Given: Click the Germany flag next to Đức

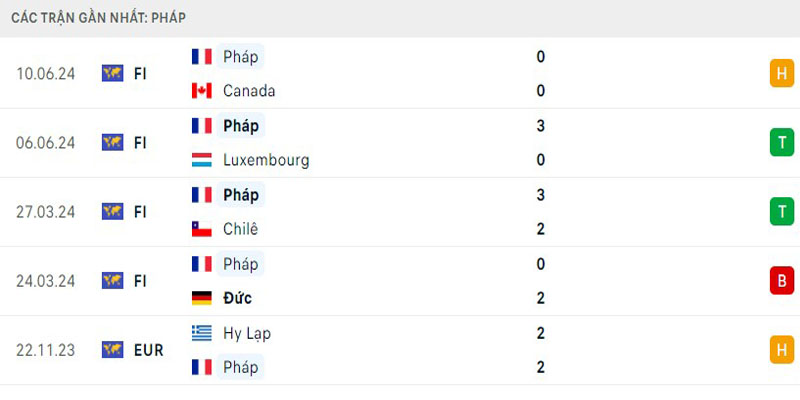Looking at the screenshot, I should coord(202,298).
